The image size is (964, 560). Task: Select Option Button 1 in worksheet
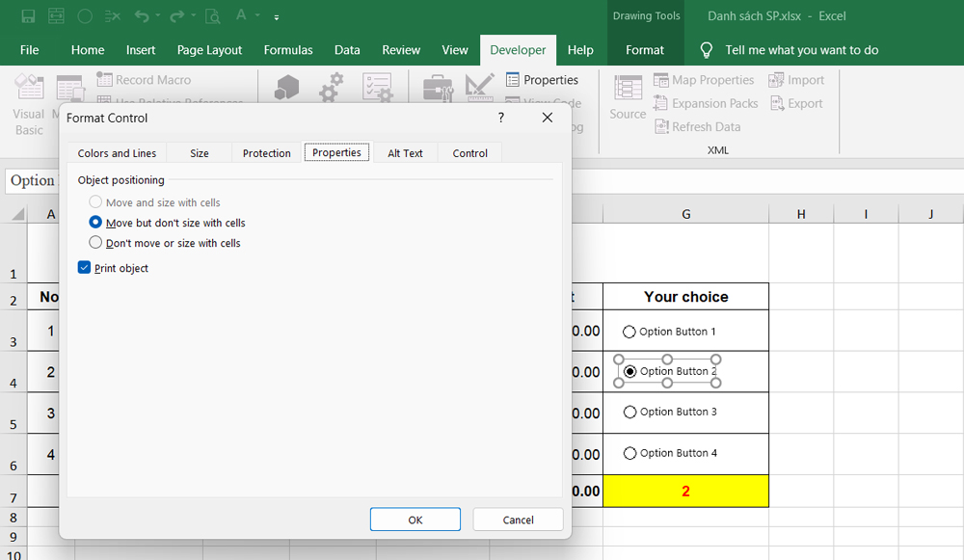[x=629, y=332]
